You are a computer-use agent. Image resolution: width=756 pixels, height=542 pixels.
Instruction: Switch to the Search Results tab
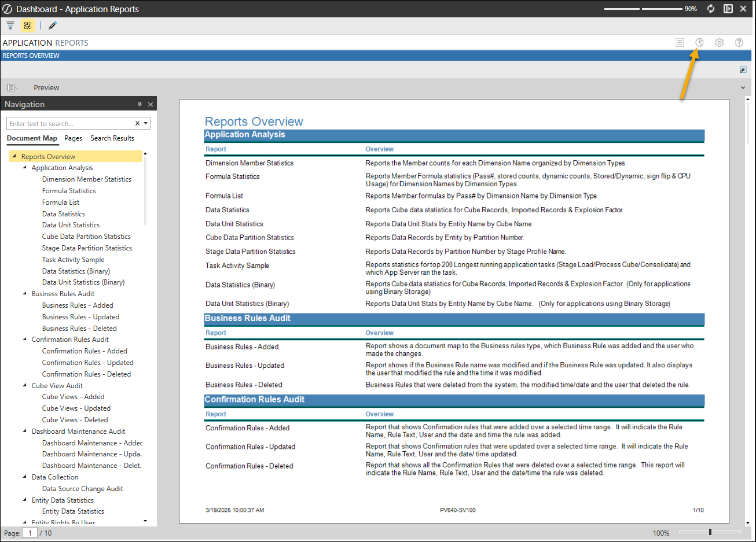click(112, 138)
